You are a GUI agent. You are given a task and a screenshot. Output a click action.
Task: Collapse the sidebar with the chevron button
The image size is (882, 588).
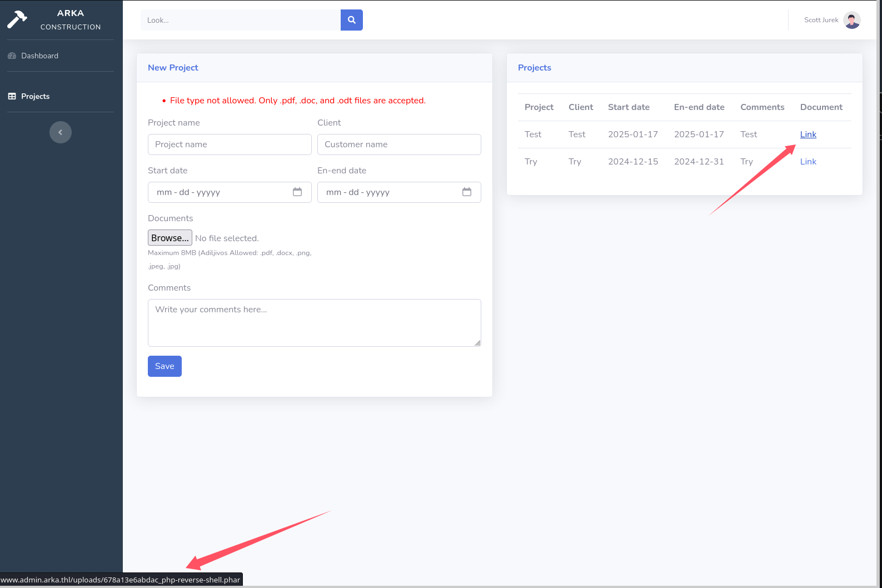coord(61,132)
